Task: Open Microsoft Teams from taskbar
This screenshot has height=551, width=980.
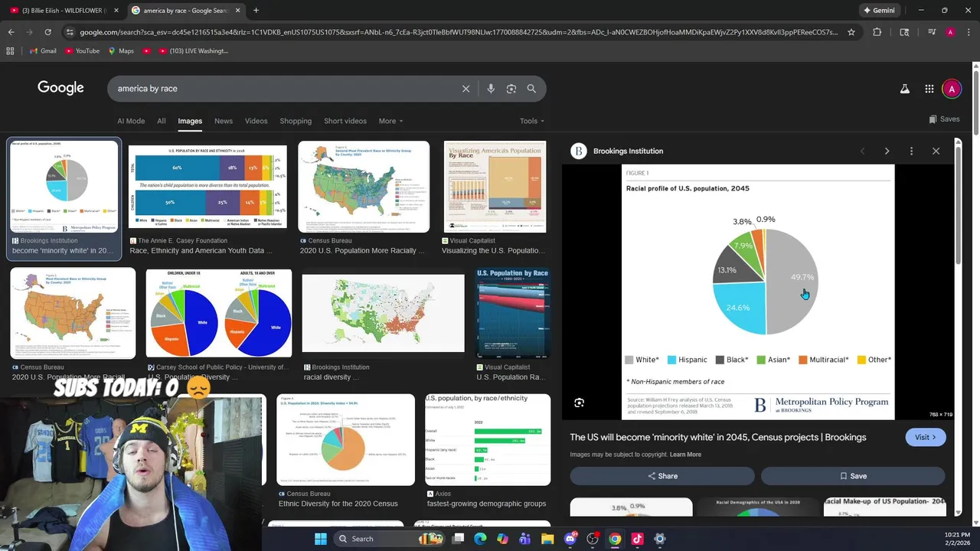Action: (524, 539)
